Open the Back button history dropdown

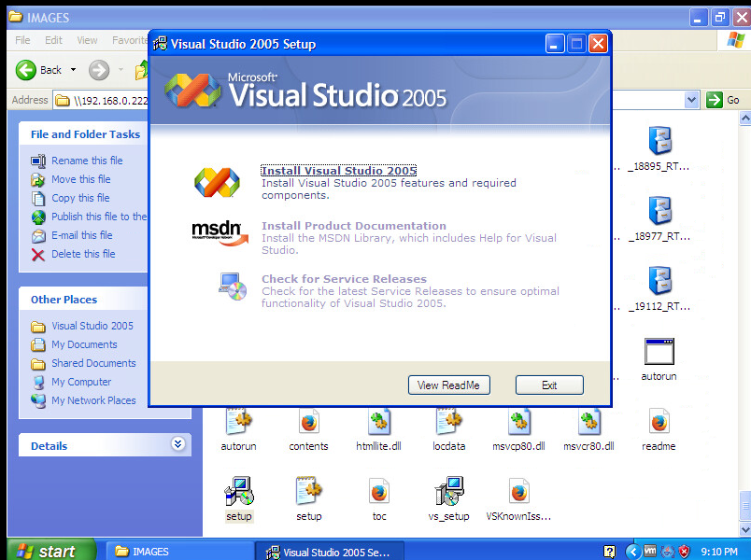[74, 70]
